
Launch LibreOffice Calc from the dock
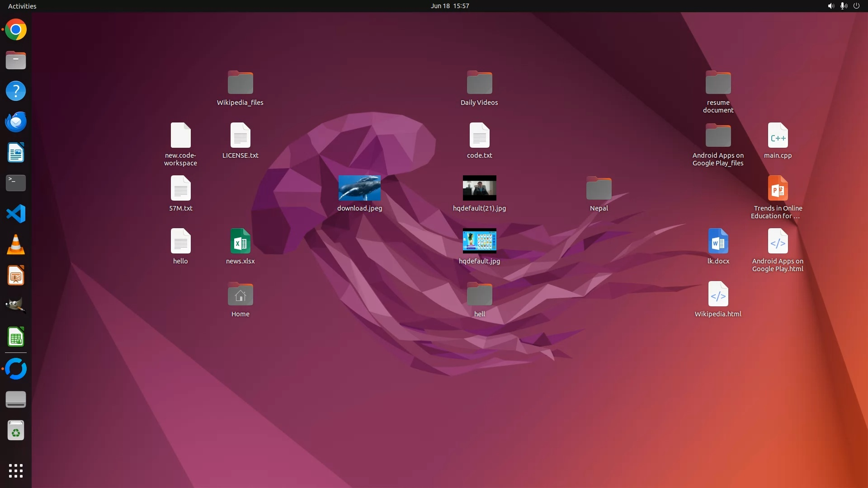16,337
